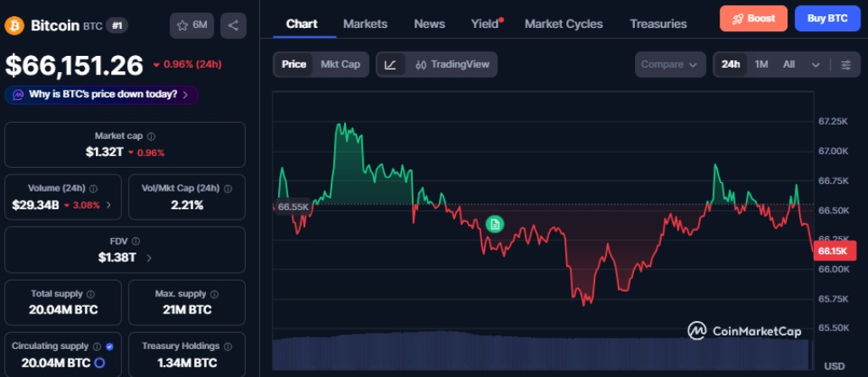Click the $66,151.26 price text
The image size is (868, 377).
[x=75, y=65]
